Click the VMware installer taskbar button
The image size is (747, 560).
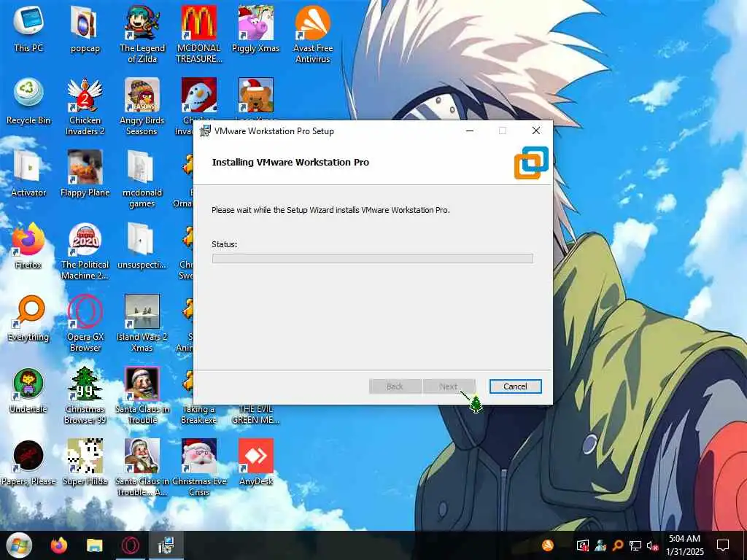pyautogui.click(x=166, y=545)
